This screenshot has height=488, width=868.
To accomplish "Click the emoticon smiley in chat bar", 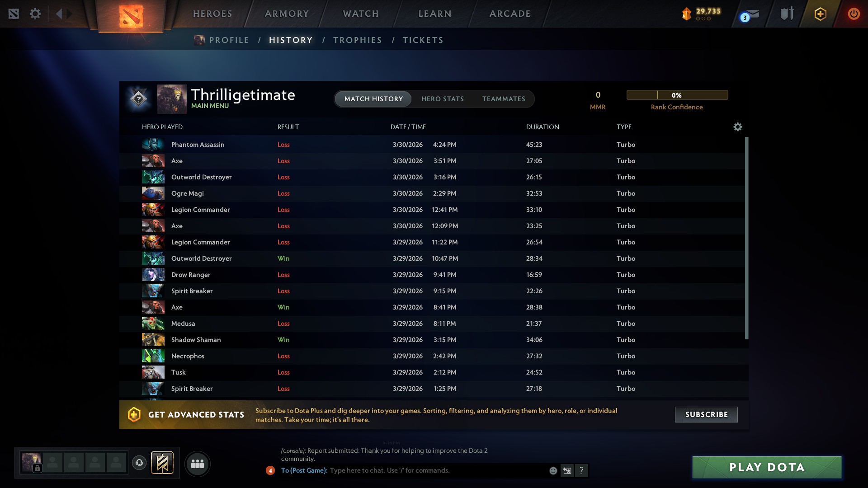I will coord(553,471).
